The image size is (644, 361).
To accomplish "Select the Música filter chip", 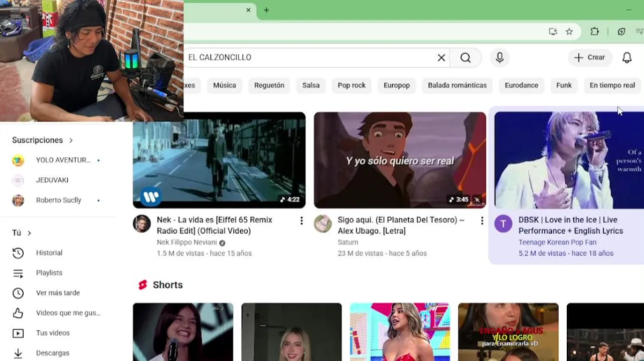I will [225, 85].
